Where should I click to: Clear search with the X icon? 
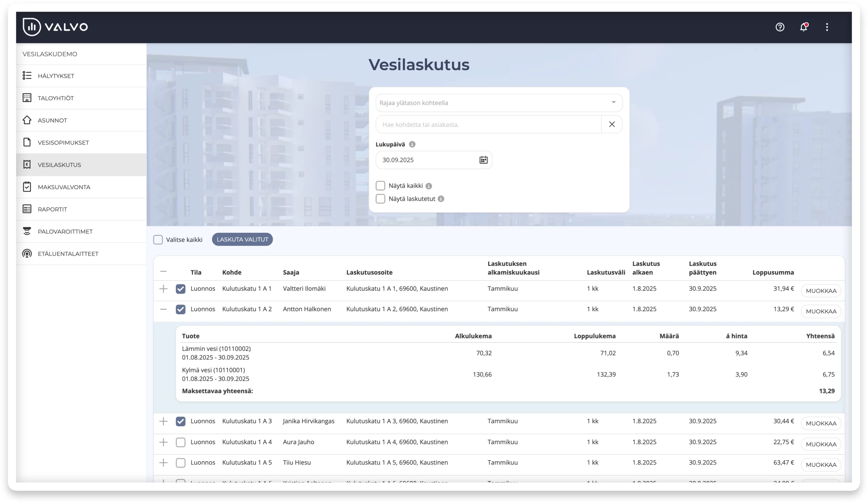[612, 124]
